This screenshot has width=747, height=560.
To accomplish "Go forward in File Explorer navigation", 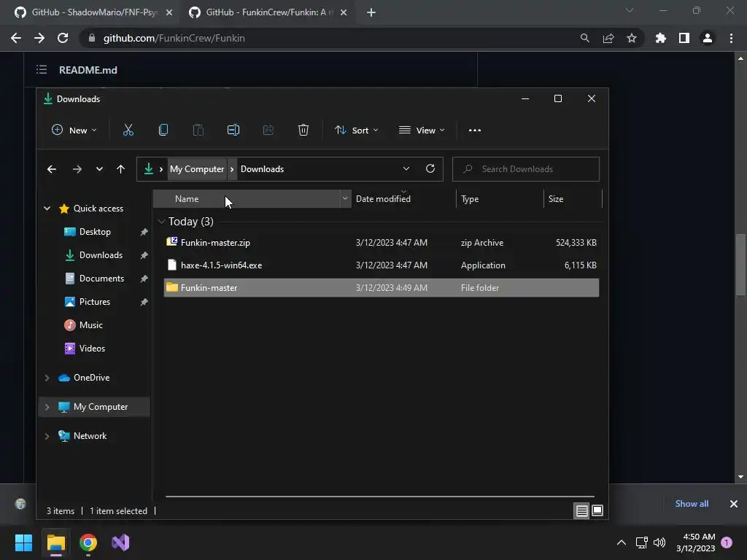I will point(77,169).
